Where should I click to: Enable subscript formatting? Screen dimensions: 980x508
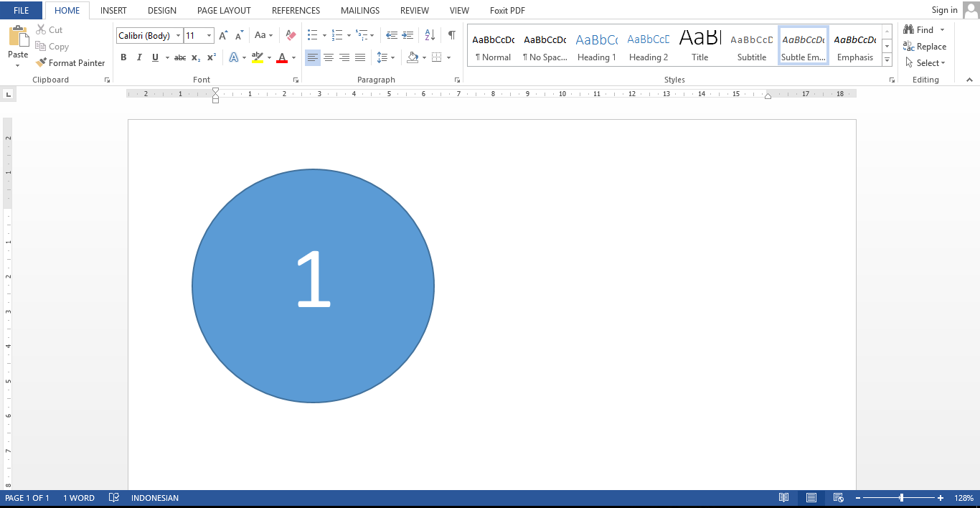195,57
